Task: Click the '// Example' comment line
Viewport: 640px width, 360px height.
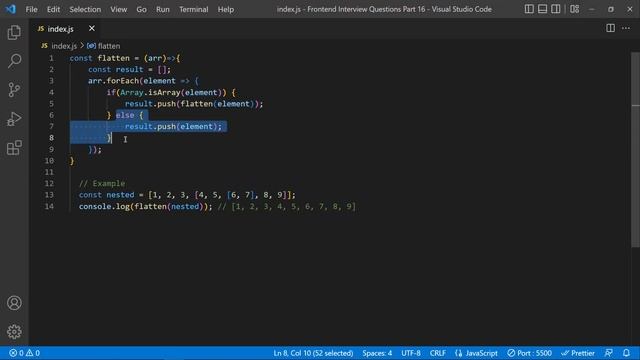Action: pyautogui.click(x=102, y=183)
